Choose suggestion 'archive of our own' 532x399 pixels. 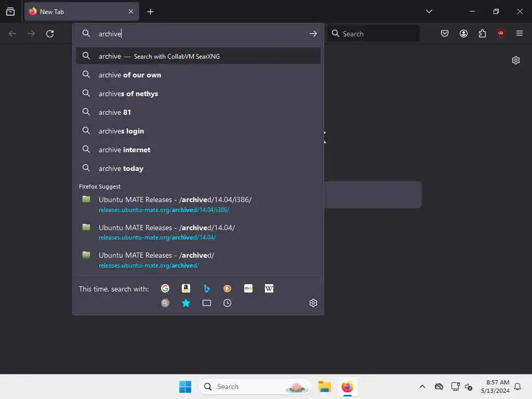(x=198, y=75)
